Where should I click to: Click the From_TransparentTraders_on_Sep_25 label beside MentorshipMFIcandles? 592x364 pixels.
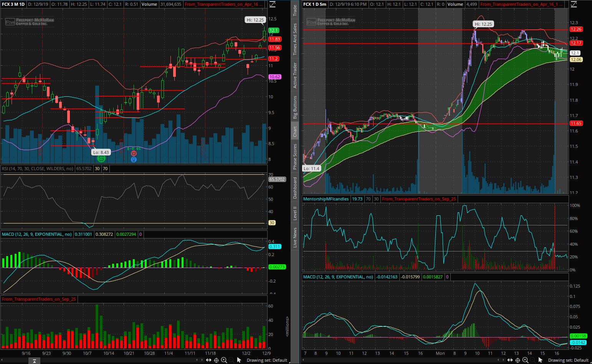click(x=419, y=199)
